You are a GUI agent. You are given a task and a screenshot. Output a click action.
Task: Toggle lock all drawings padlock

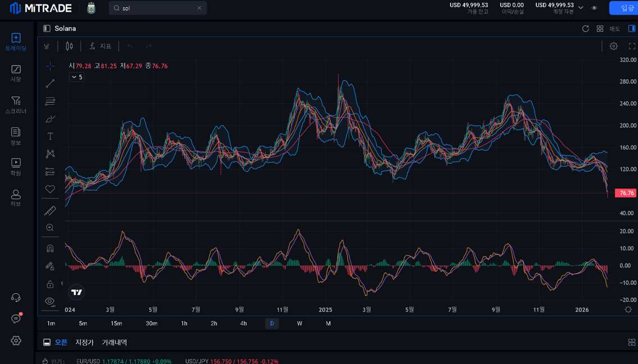[x=50, y=284]
